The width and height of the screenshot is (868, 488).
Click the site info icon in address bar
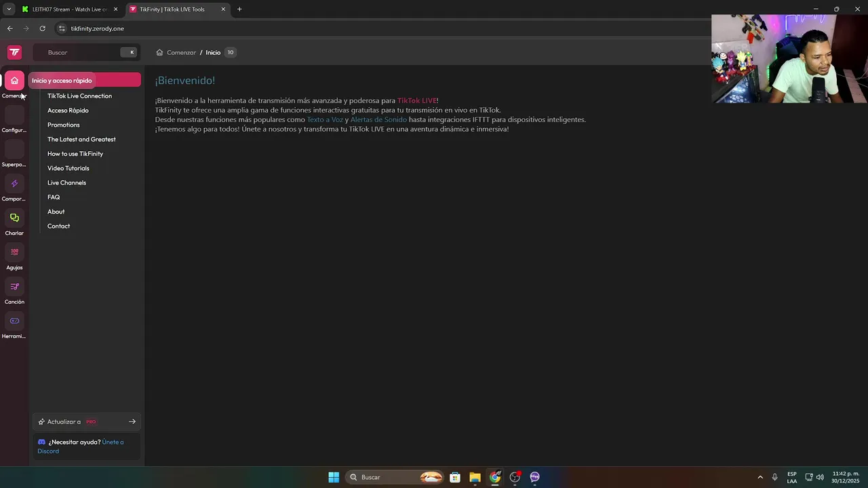coord(62,28)
